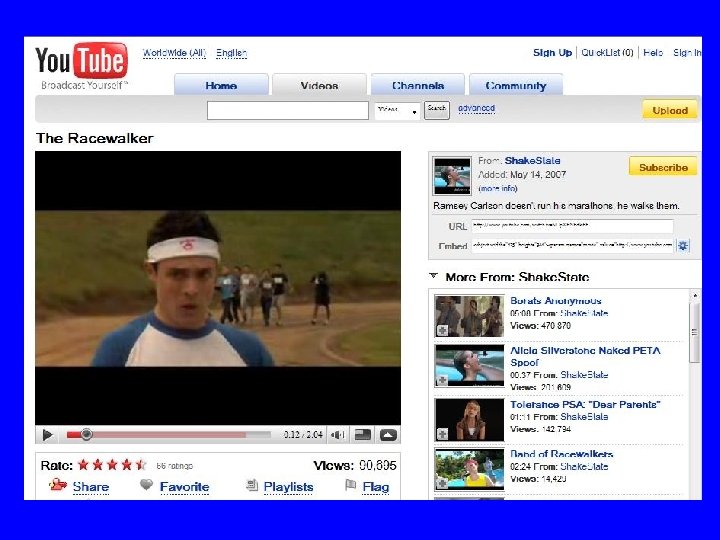
Task: Subscribe to ShakeState channel
Action: (663, 167)
